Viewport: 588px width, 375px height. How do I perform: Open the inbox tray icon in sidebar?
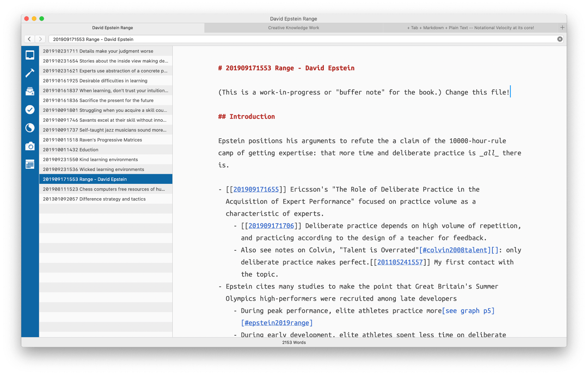coord(30,91)
